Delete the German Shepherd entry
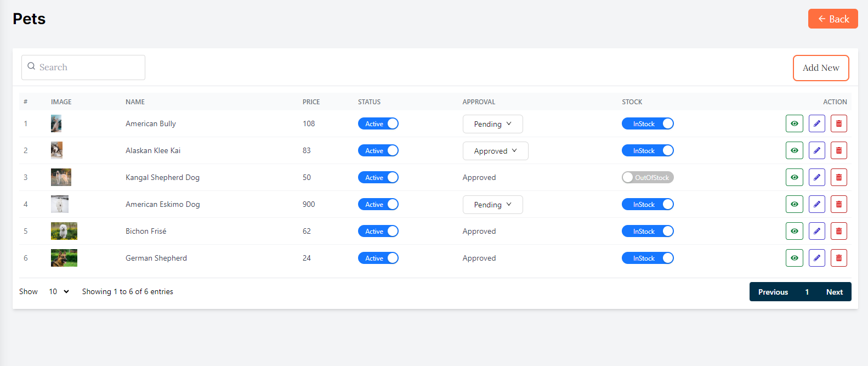Viewport: 868px width, 366px height. click(x=838, y=258)
